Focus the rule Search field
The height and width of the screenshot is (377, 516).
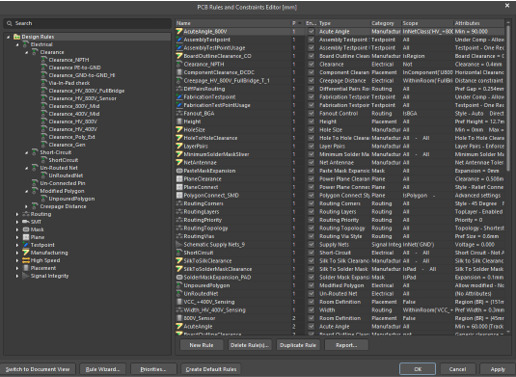click(87, 23)
